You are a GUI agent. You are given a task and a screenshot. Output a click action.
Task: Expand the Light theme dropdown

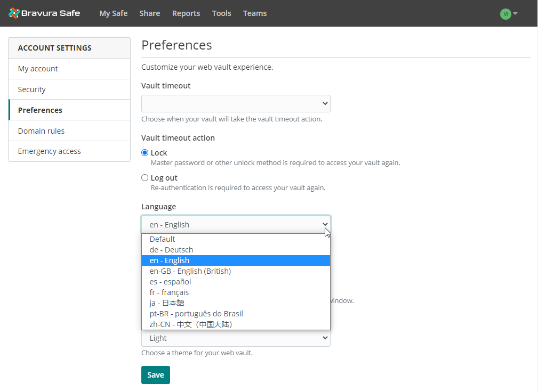(236, 338)
